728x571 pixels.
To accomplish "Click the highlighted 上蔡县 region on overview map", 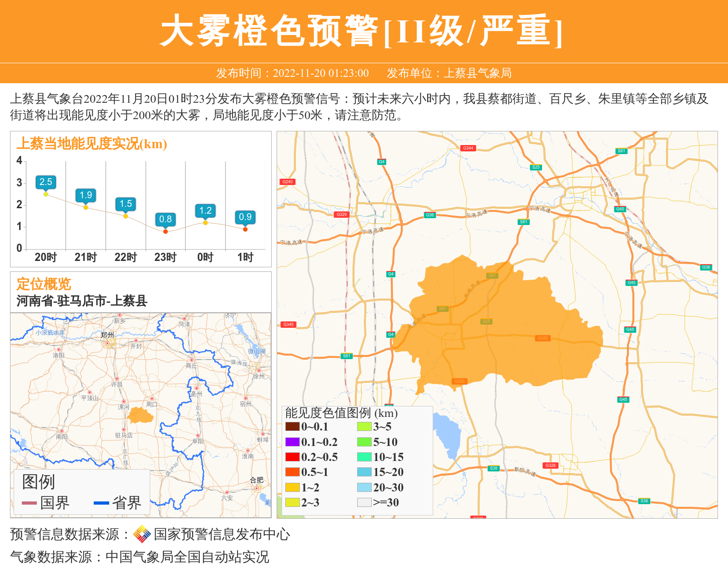I will (x=140, y=416).
